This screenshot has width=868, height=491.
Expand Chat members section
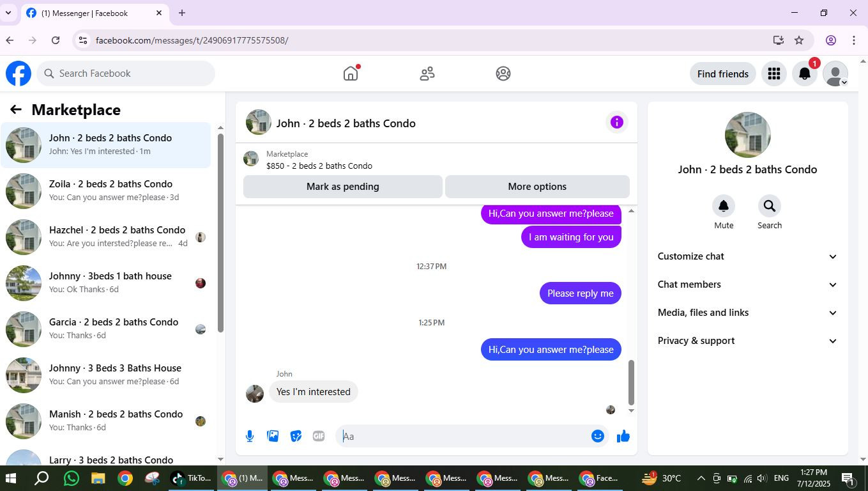(x=747, y=284)
